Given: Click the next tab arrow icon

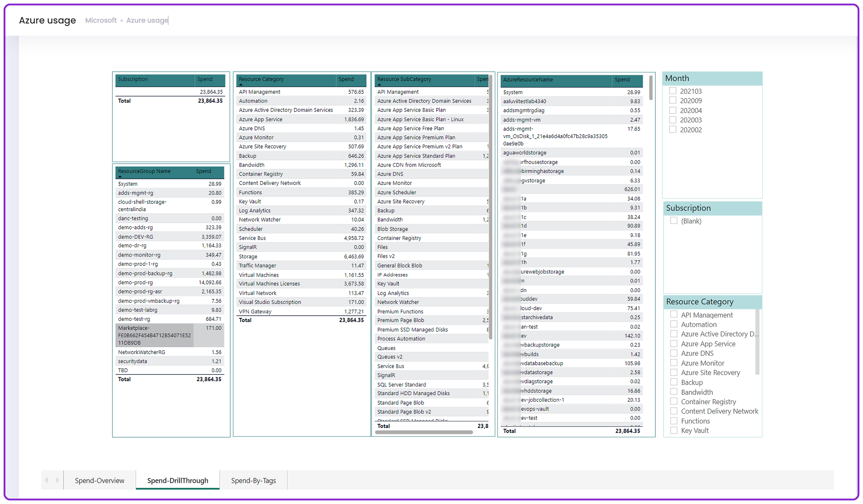Looking at the screenshot, I should 58,480.
